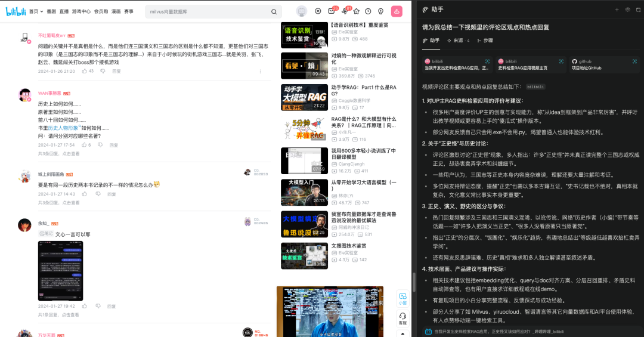Open the bilibili logo home link
Viewport: 644px width, 337px height.
16,11
